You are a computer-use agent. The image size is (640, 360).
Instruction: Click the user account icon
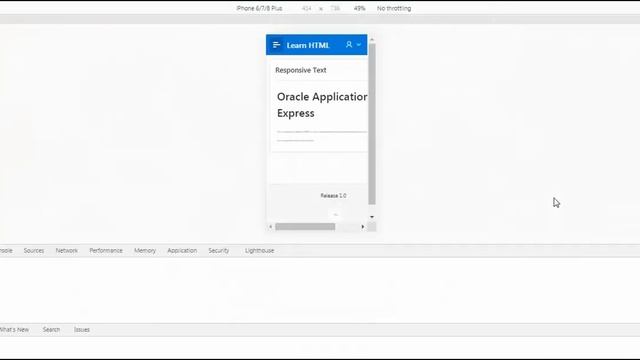[x=349, y=44]
